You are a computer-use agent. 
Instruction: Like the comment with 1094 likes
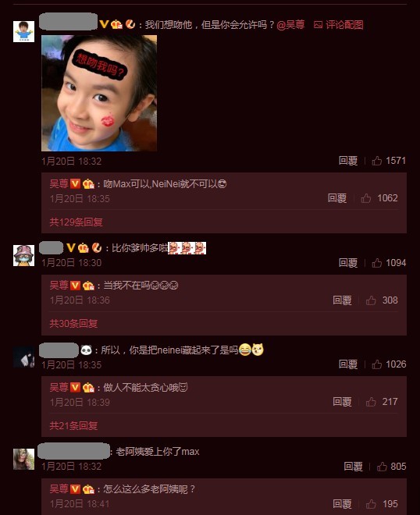click(376, 263)
